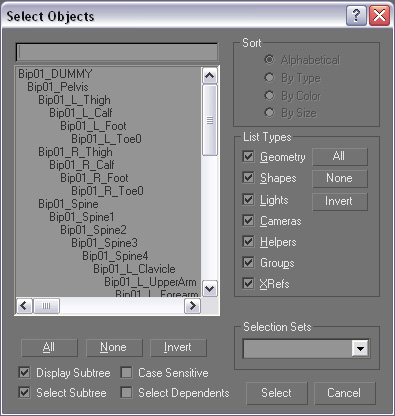Click the horizontal scroll right arrow
Image resolution: width=395 pixels, height=416 pixels.
coord(192,306)
